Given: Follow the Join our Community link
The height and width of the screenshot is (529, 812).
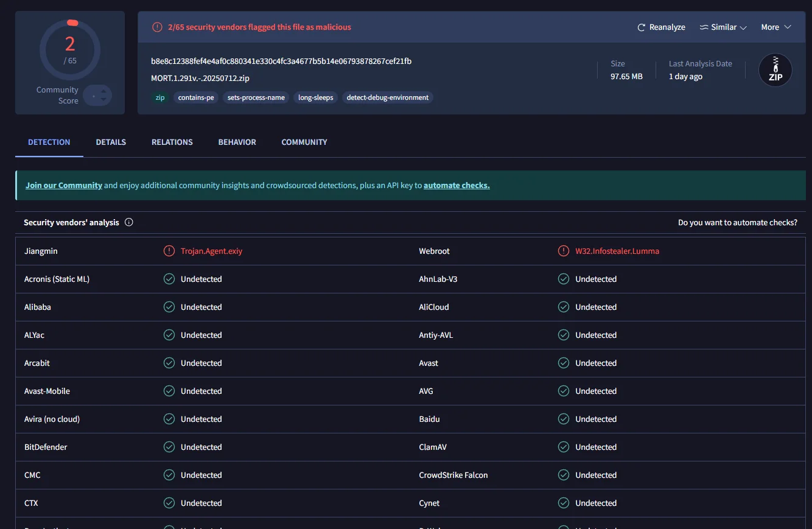Looking at the screenshot, I should (64, 185).
